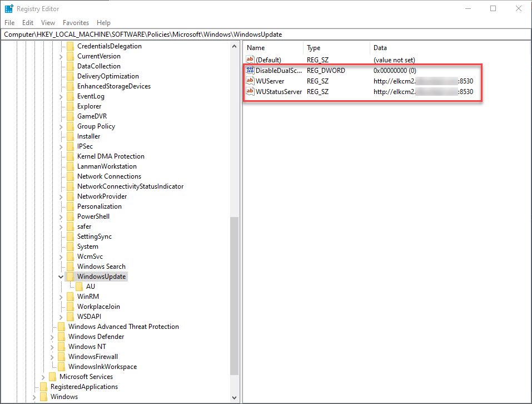
Task: Click the Windows Search folder icon
Action: pos(70,267)
